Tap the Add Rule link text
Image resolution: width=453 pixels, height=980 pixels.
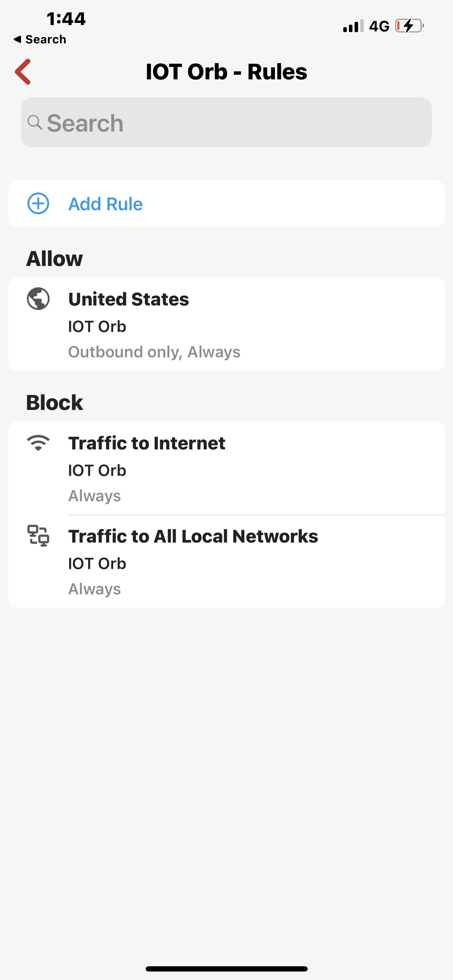105,204
